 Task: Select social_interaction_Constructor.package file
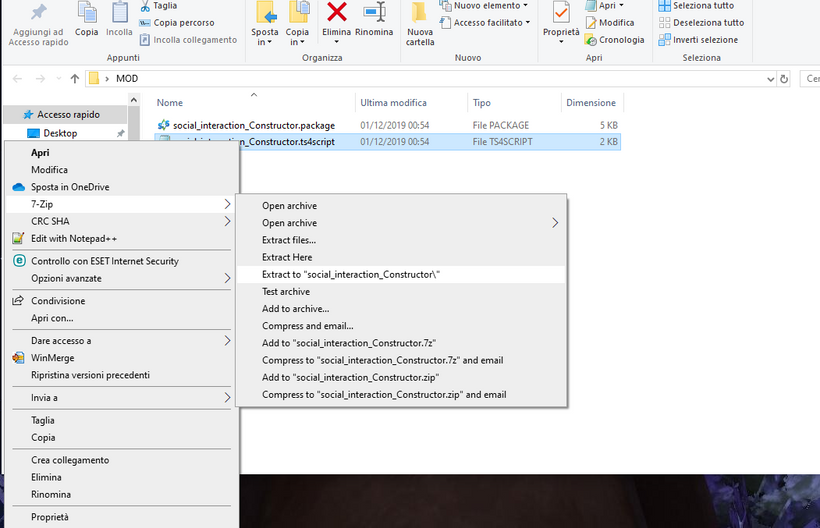tap(253, 126)
